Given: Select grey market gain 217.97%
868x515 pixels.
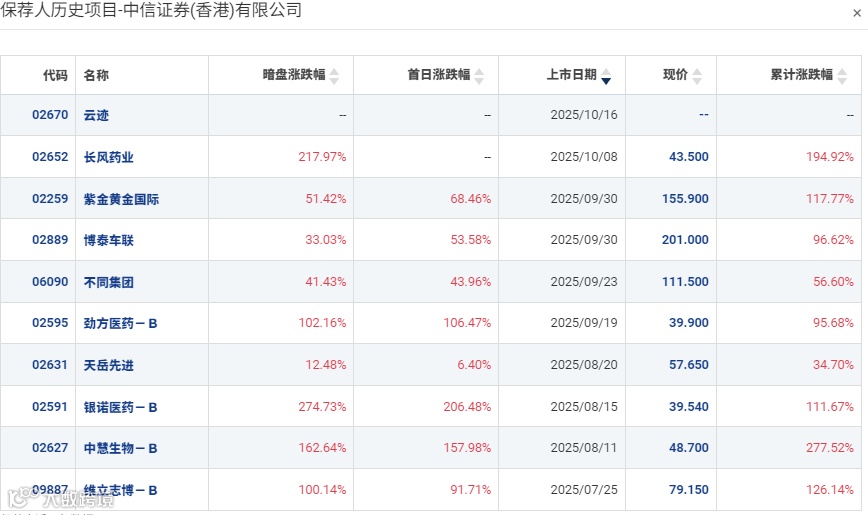Looking at the screenshot, I should click(322, 157).
